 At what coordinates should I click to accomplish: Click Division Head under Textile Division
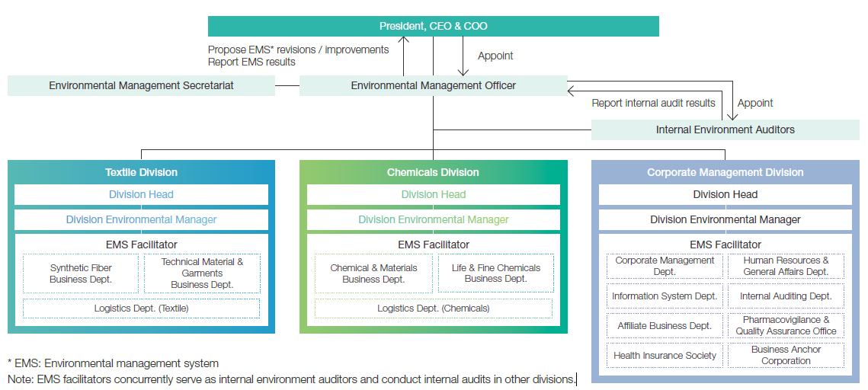[141, 194]
